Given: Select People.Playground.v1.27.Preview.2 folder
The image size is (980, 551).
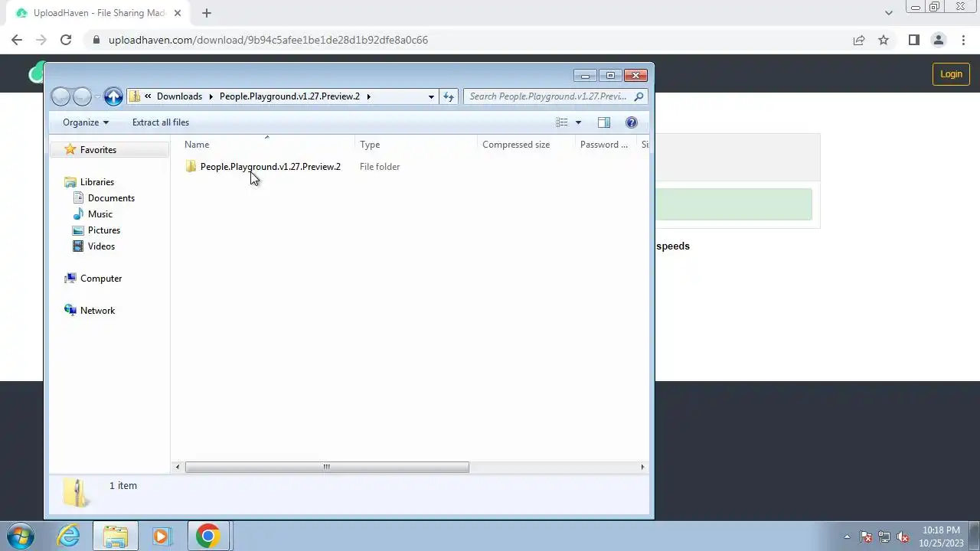Looking at the screenshot, I should [x=270, y=167].
